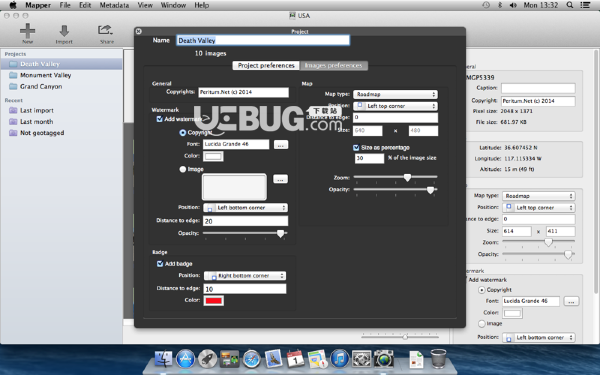Open the Share toolbar icon
Image resolution: width=600 pixels, height=375 pixels.
[x=105, y=30]
